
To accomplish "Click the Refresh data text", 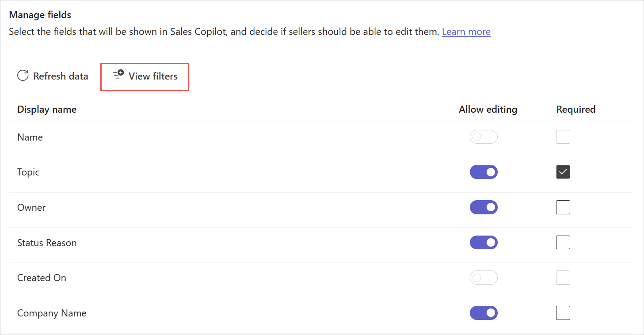I will (61, 76).
